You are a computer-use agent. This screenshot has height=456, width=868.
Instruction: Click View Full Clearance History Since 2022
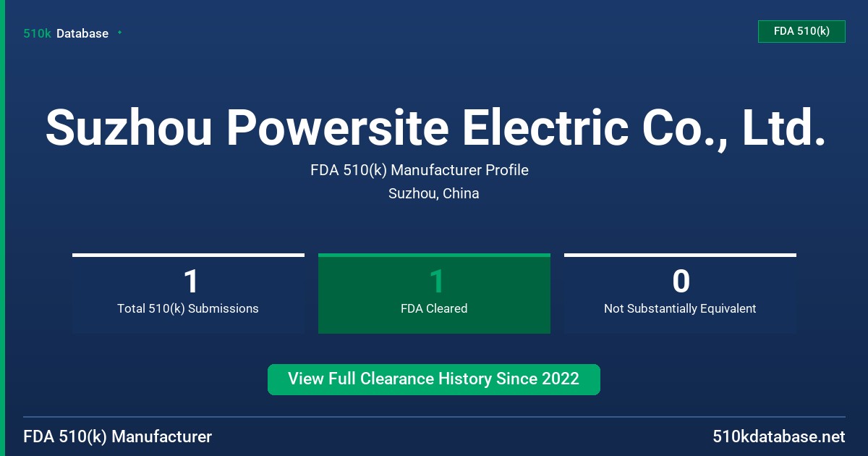pos(434,379)
